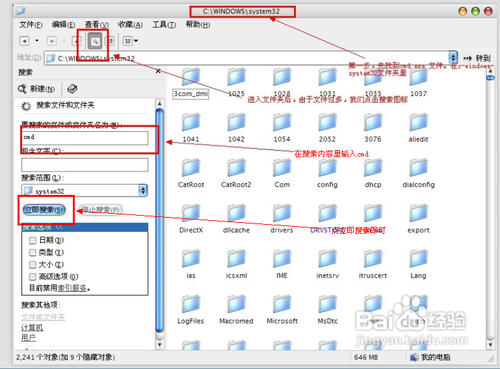Select the 1041 folder icon

click(x=191, y=122)
